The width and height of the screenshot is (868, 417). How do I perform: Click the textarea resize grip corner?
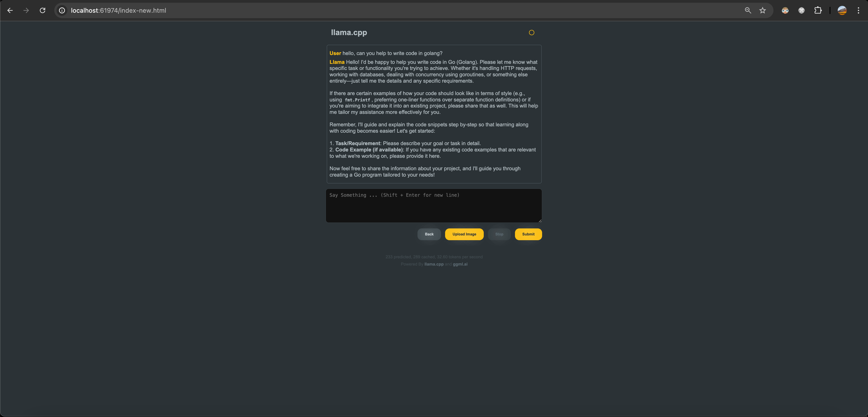pos(540,221)
